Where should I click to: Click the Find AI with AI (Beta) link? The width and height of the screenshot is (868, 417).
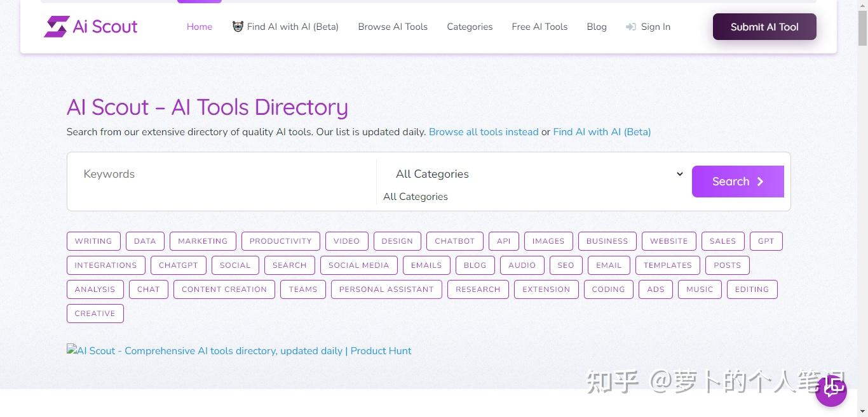(602, 131)
